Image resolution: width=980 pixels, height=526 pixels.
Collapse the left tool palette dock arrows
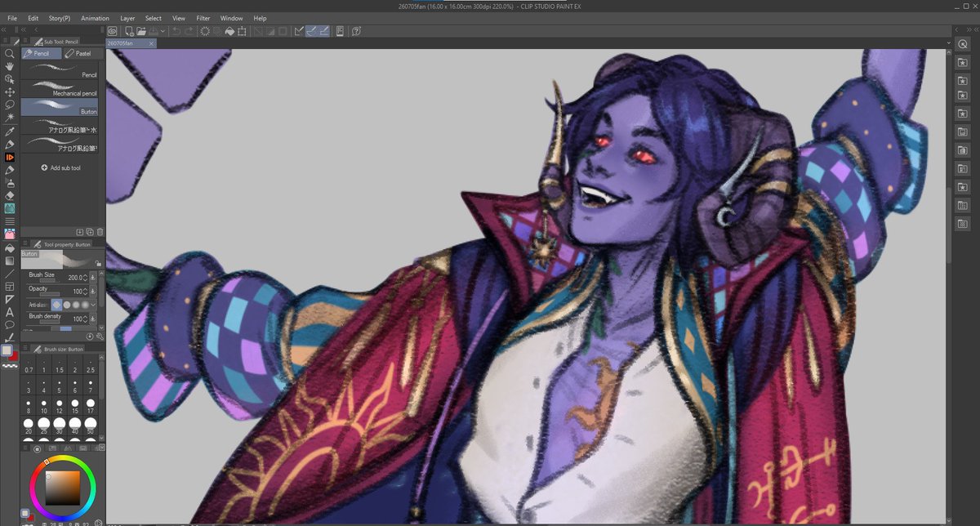tap(4, 30)
